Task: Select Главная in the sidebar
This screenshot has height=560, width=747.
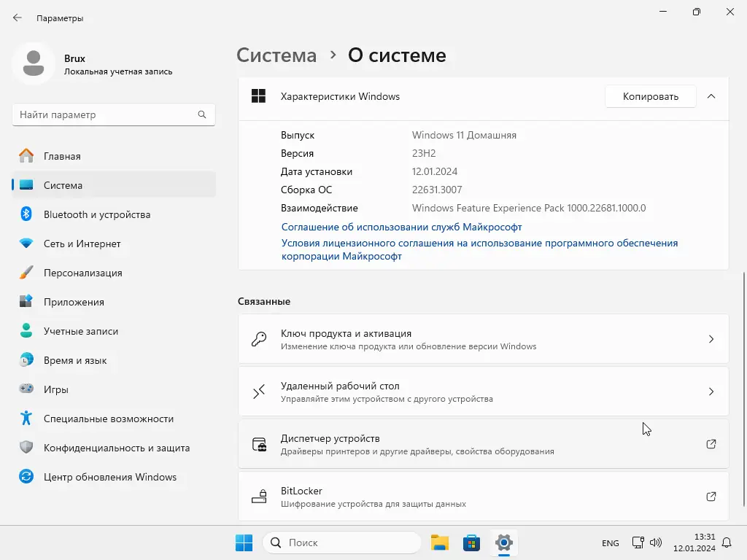Action: [113, 156]
